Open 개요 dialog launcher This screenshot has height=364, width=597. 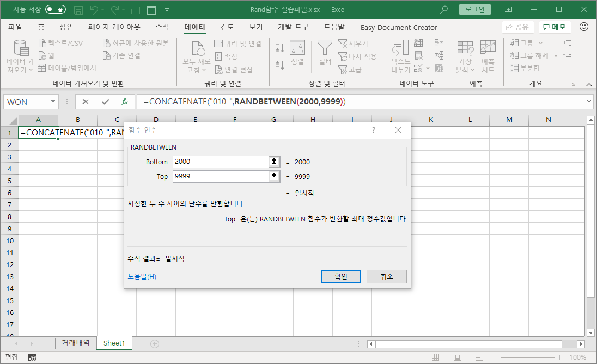573,83
